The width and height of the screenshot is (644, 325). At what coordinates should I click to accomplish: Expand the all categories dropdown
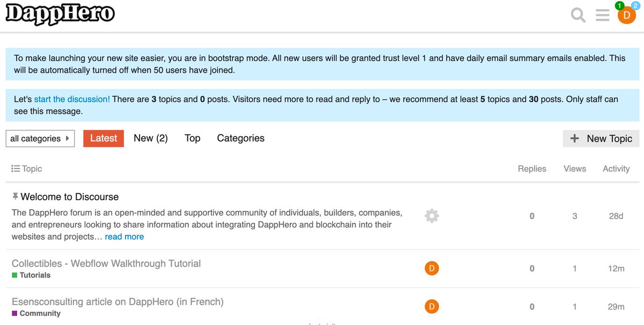40,138
